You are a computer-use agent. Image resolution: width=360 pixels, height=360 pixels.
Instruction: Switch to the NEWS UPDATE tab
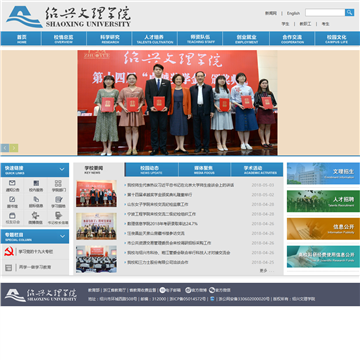pyautogui.click(x=151, y=170)
